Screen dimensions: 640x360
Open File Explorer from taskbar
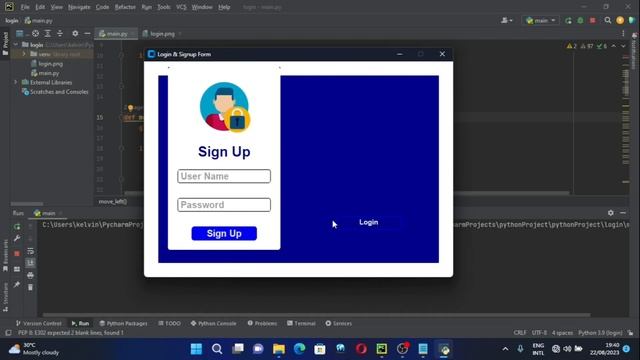(279, 349)
